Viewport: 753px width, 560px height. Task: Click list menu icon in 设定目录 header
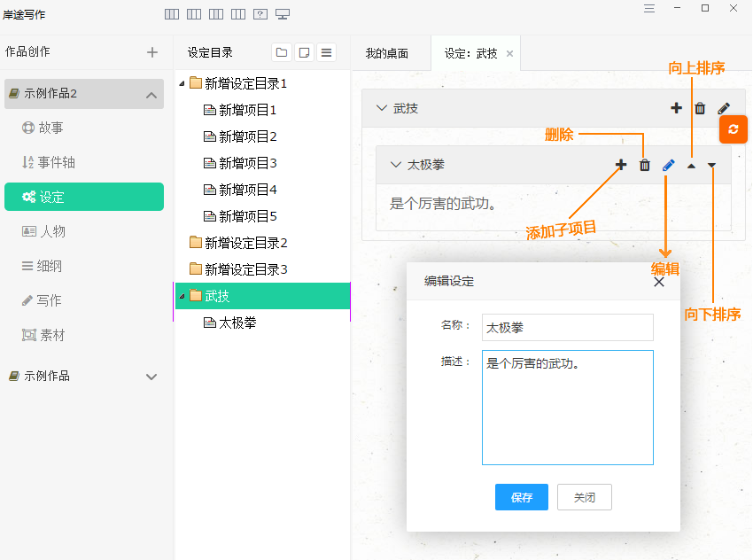(x=327, y=52)
